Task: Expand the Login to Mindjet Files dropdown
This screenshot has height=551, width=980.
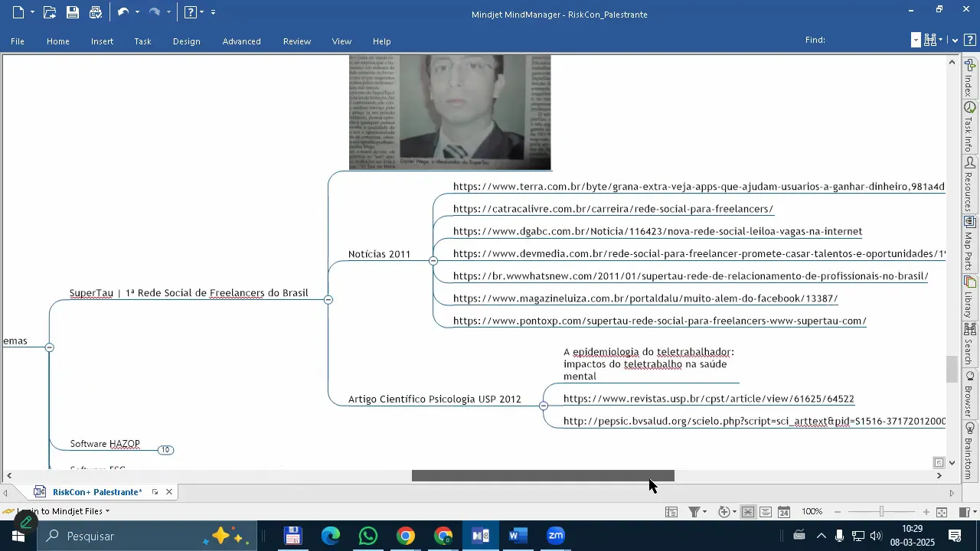Action: click(x=107, y=511)
